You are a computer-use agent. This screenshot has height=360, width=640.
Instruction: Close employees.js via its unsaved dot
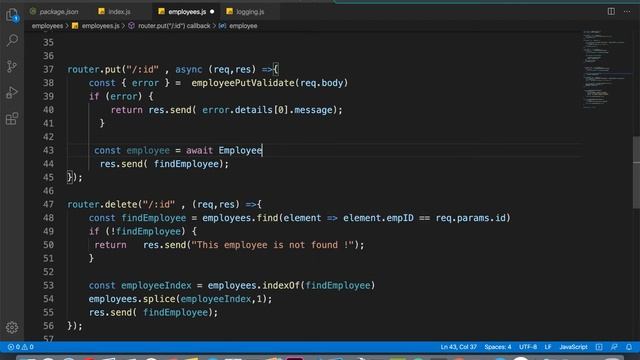pyautogui.click(x=212, y=12)
